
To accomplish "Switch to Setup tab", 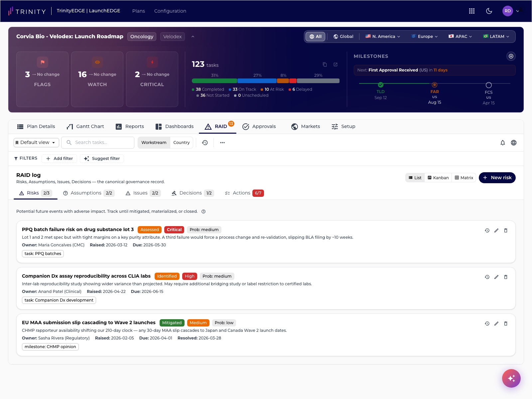I will 343,126.
